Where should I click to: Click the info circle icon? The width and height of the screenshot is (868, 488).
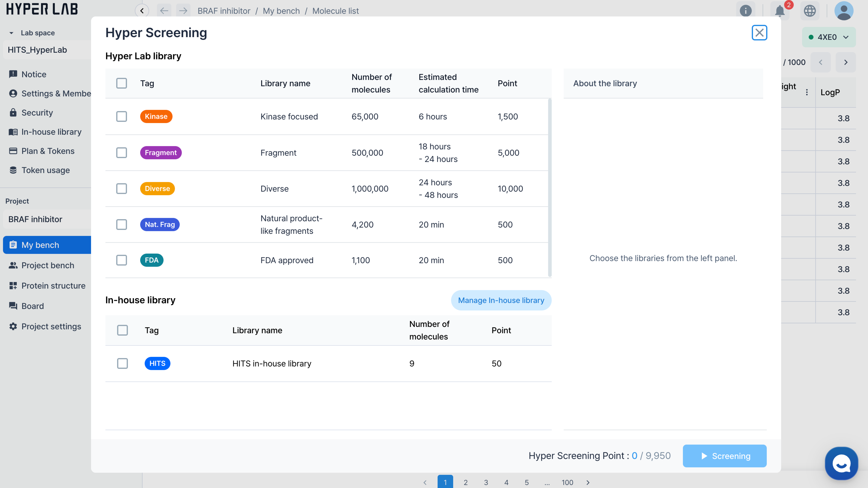(x=745, y=11)
